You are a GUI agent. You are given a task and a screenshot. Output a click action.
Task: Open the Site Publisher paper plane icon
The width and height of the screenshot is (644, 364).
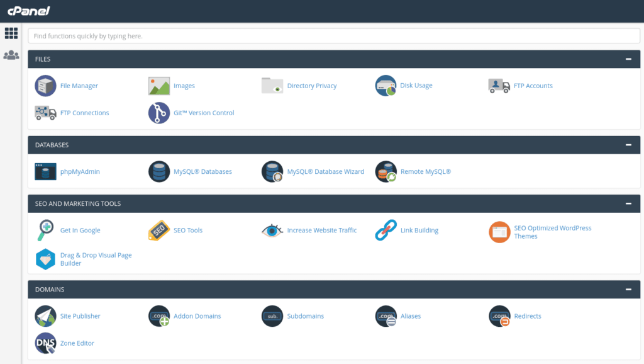pyautogui.click(x=45, y=316)
